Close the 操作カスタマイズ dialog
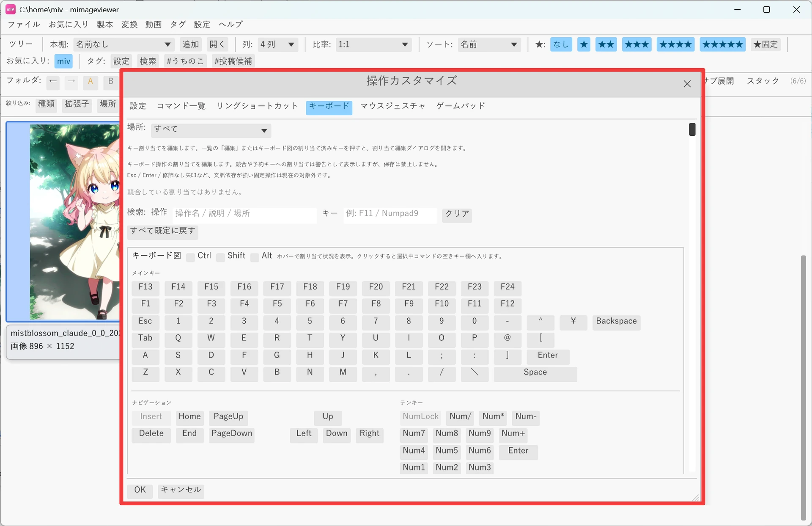 click(687, 84)
